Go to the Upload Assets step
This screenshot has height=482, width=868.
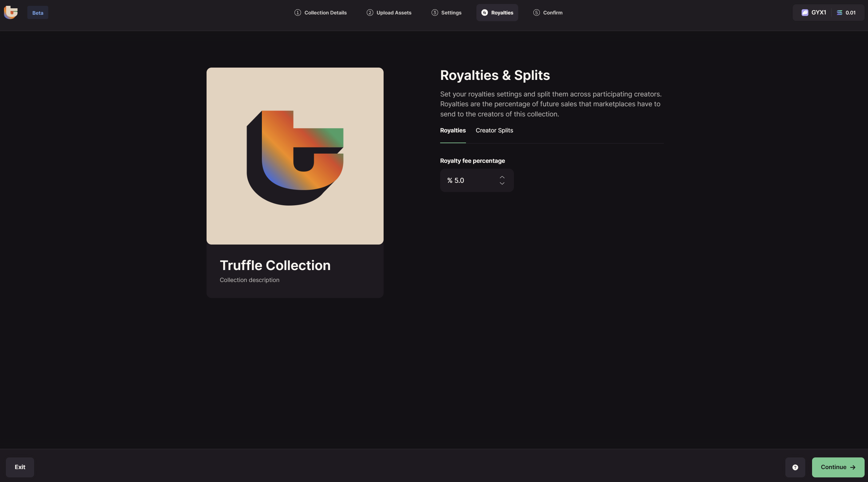393,13
